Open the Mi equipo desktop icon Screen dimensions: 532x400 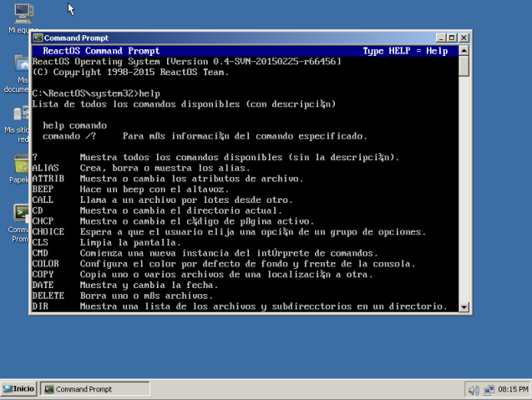(x=22, y=14)
